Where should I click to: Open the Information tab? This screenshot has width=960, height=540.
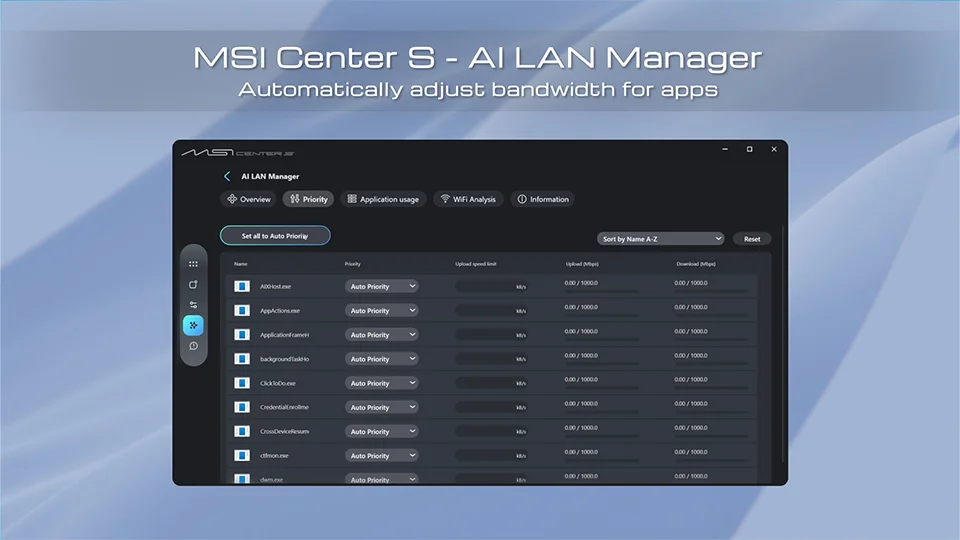point(543,199)
